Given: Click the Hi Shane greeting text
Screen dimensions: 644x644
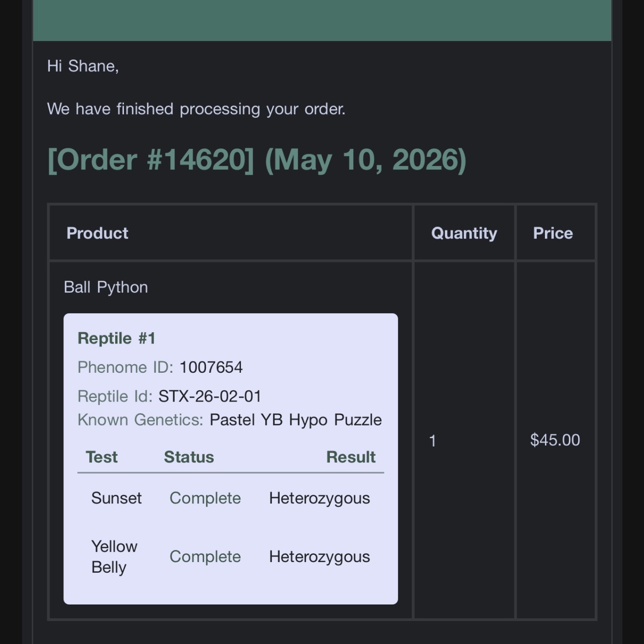Looking at the screenshot, I should (83, 66).
